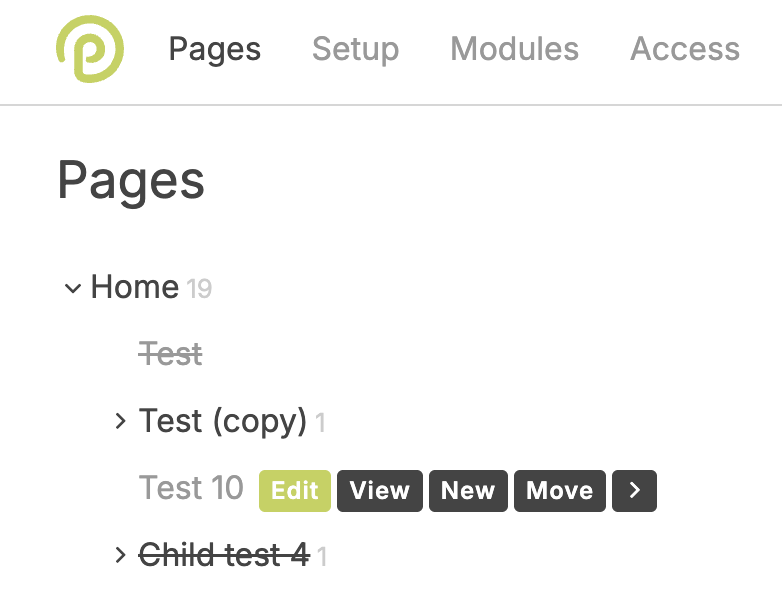The height and width of the screenshot is (590, 782).
Task: Click the Test (copy) child count
Action: [x=321, y=424]
